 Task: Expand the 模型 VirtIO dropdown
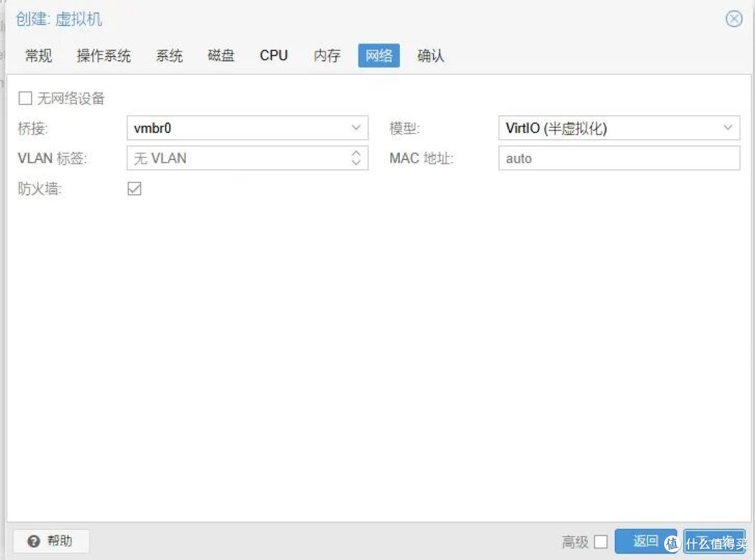pos(728,128)
